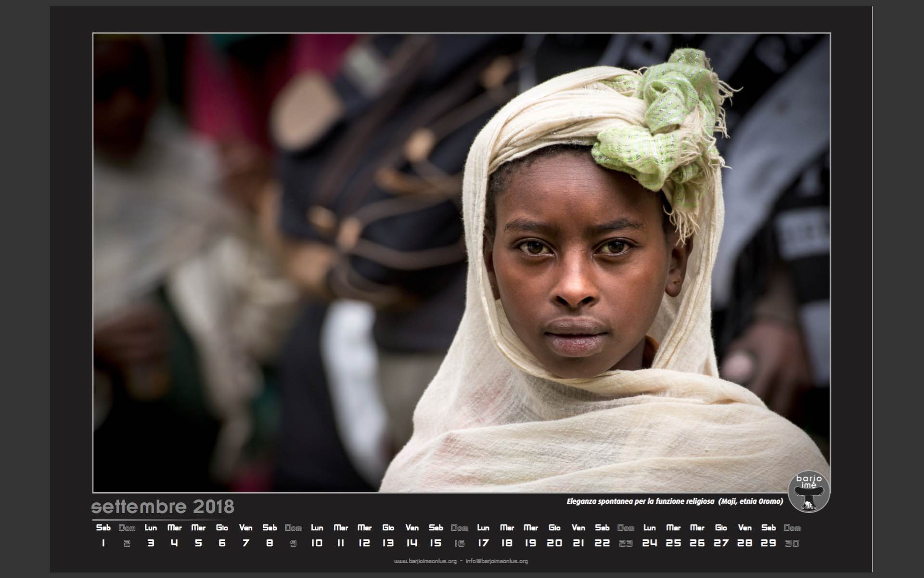Click the 'Ven' label above day 21

click(578, 527)
